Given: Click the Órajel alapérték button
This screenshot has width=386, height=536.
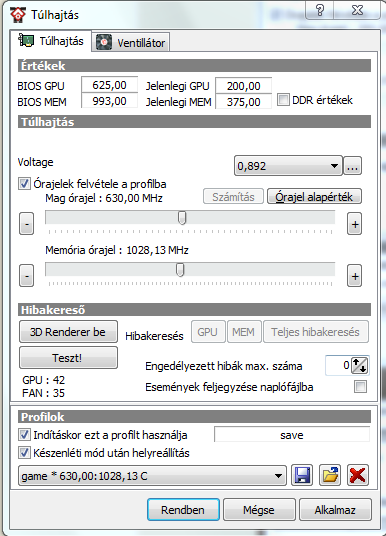Looking at the screenshot, I should pos(314,197).
